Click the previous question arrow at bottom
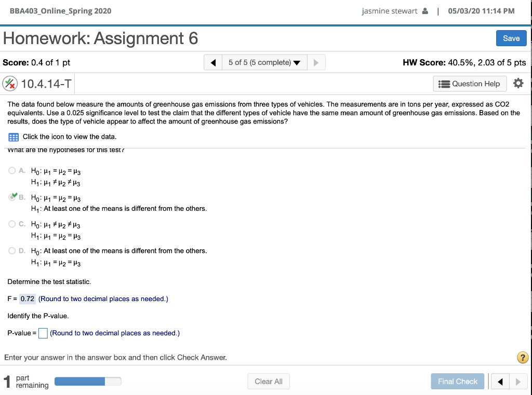532x395 pixels. coord(500,381)
